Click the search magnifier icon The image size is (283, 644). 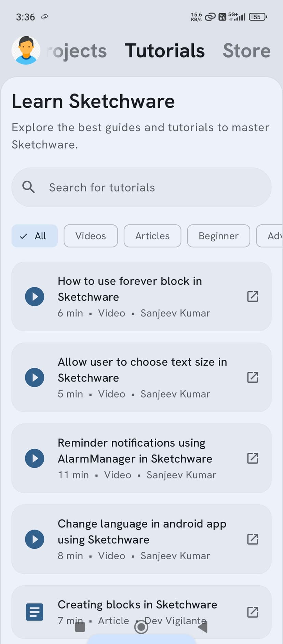28,187
